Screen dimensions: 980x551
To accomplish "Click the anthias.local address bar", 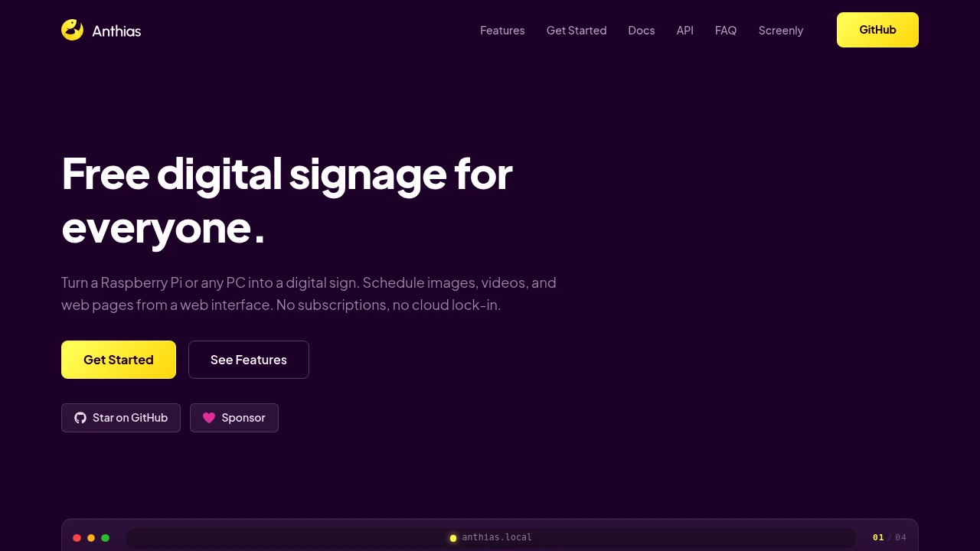I will click(x=491, y=538).
